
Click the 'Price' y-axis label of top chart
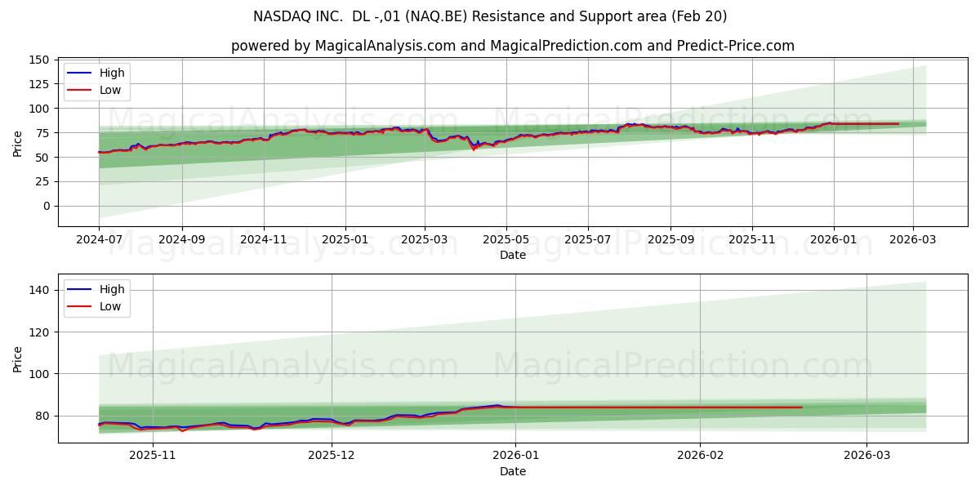click(x=18, y=142)
